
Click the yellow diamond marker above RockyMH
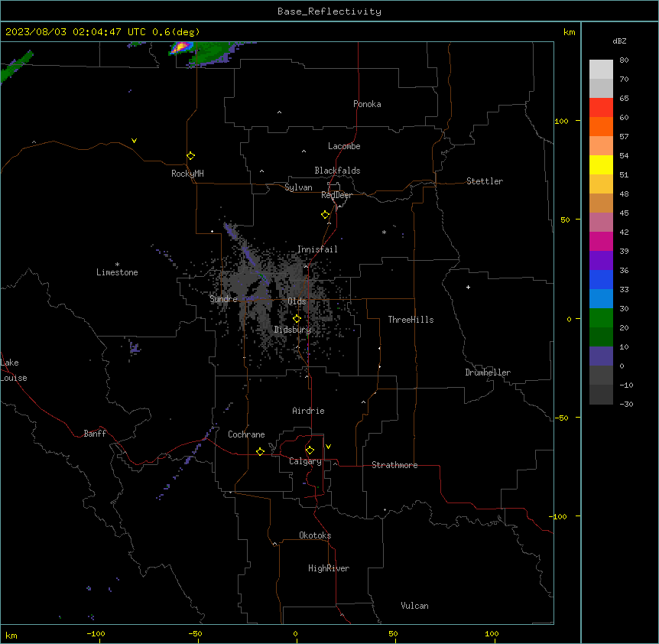click(x=190, y=156)
